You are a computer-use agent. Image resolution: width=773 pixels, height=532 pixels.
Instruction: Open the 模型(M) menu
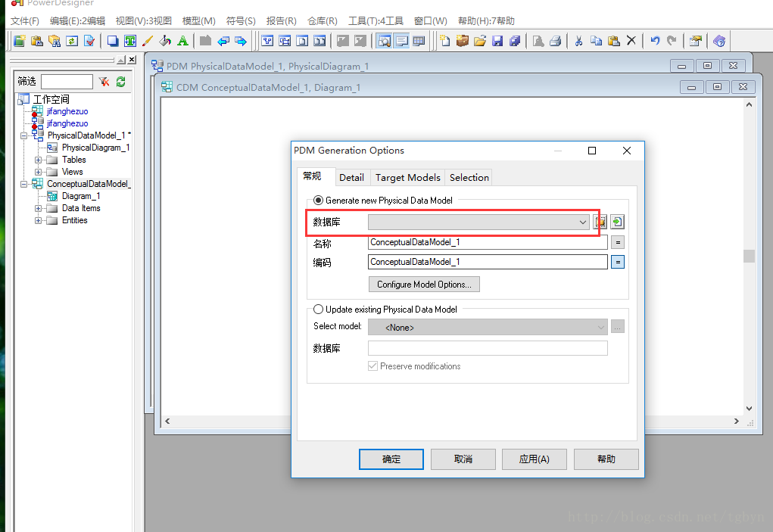(198, 20)
